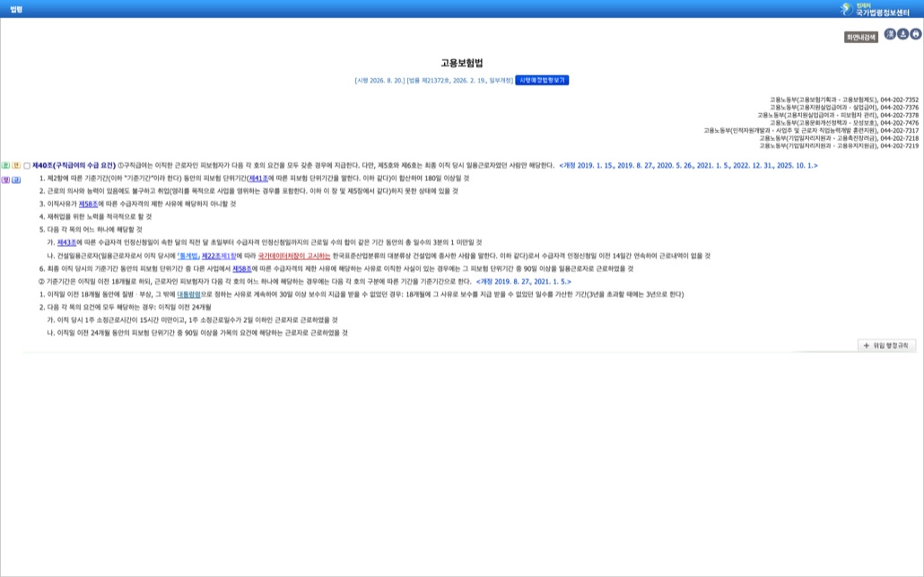The height and width of the screenshot is (577, 924).
Task: Click the contact line ending 044-202-7218
Action: (x=839, y=138)
